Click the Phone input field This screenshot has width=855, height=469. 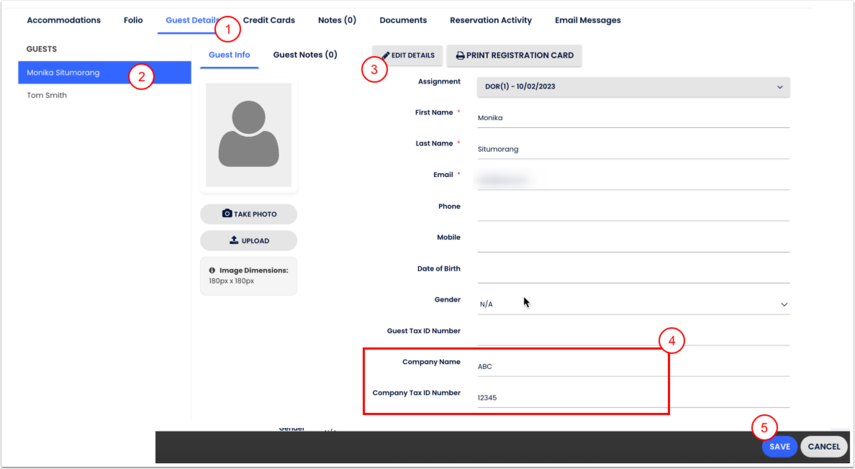click(633, 208)
